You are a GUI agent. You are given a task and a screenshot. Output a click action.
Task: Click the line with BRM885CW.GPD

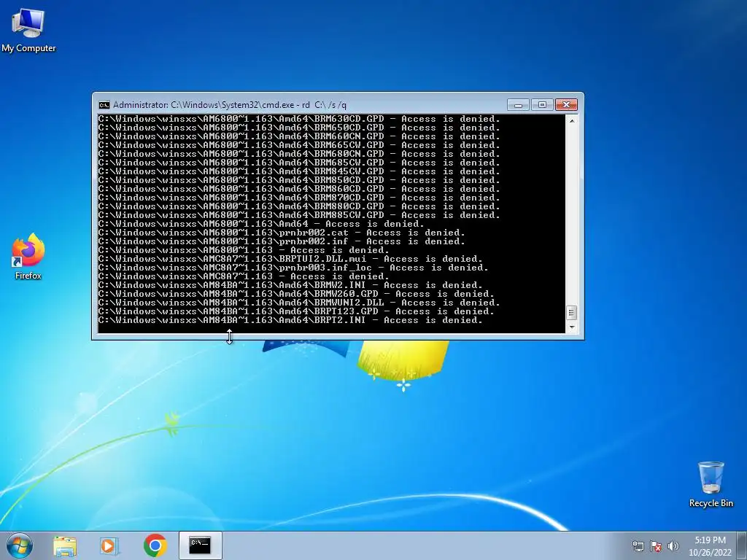pos(299,215)
